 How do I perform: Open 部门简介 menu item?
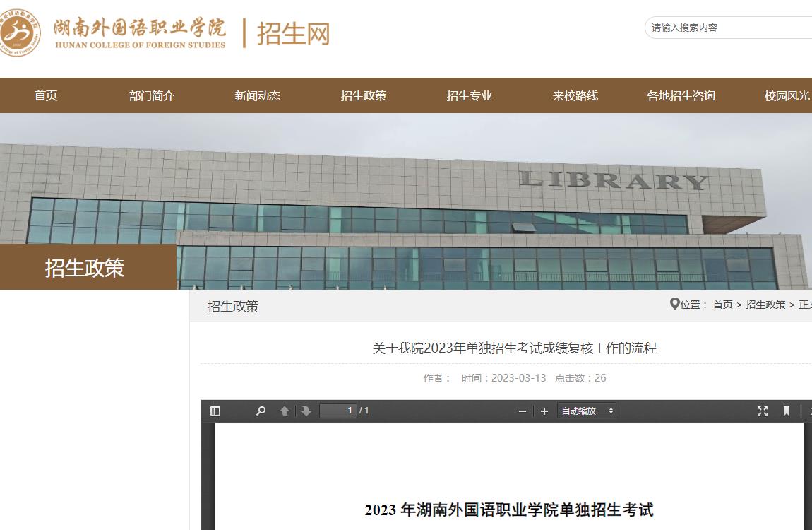coord(152,95)
